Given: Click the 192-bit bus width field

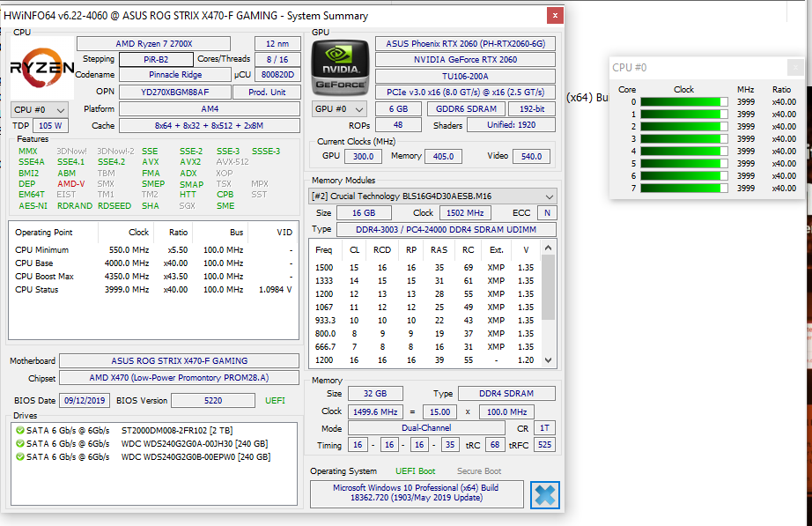Looking at the screenshot, I should tap(532, 109).
